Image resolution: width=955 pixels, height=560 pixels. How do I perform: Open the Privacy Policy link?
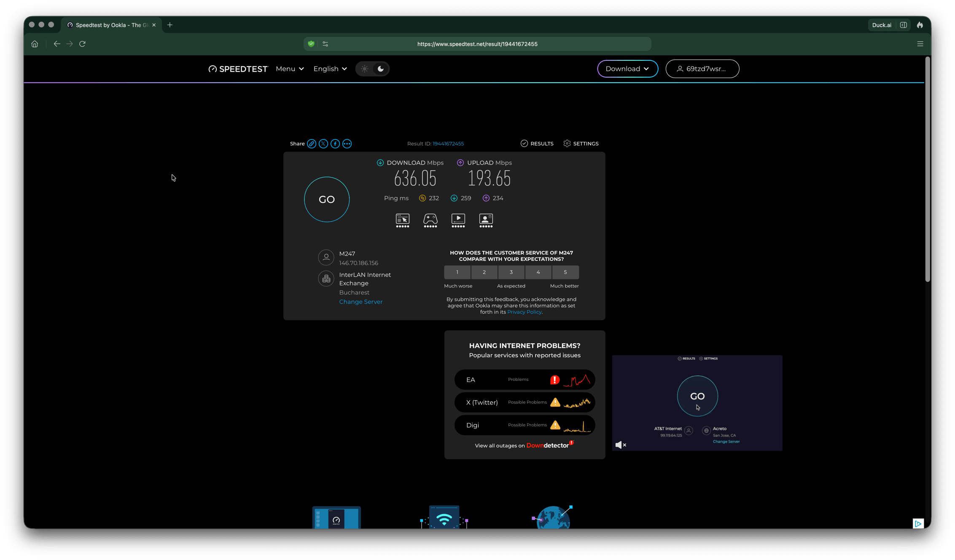[x=524, y=312]
